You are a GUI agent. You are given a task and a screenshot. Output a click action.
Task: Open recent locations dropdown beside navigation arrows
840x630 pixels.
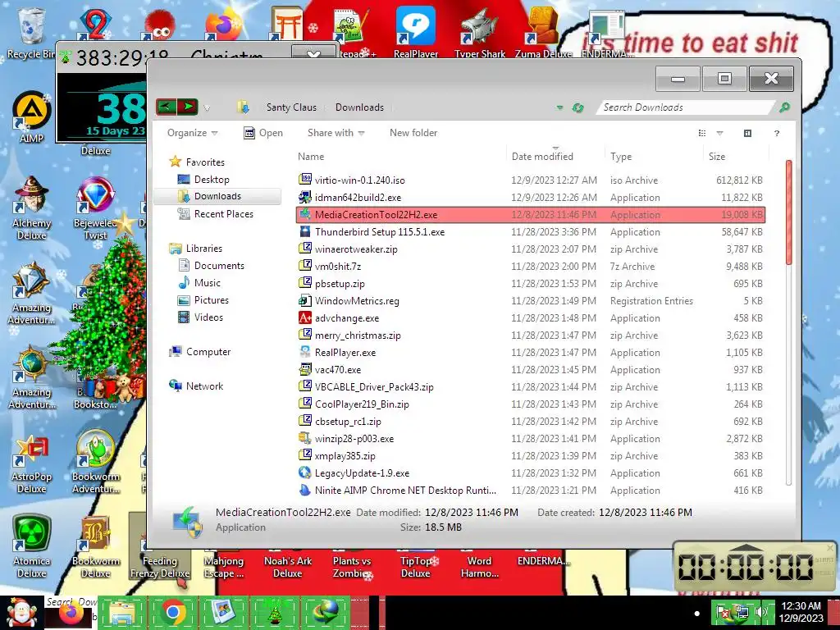coord(207,108)
